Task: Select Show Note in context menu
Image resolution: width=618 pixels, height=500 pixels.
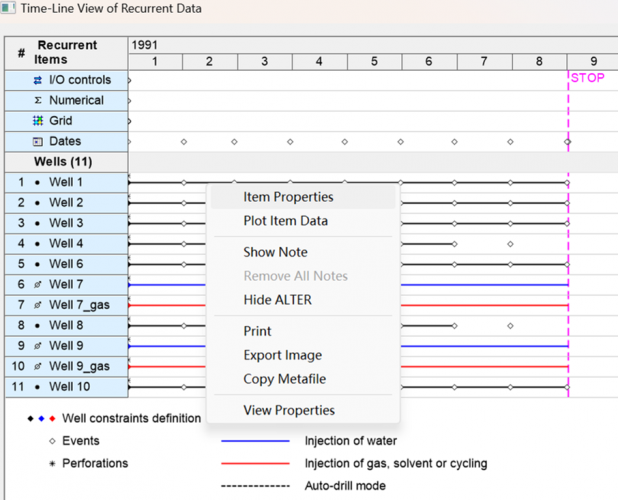Action: coord(275,252)
